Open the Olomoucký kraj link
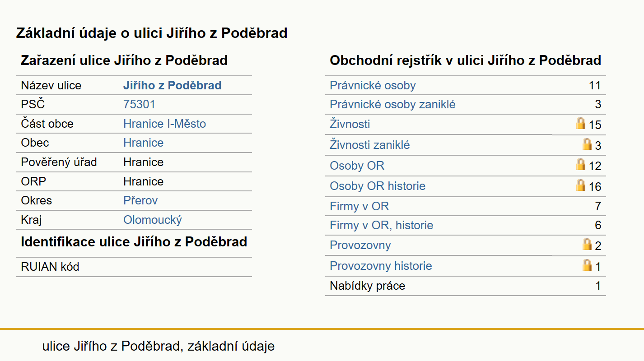The height and width of the screenshot is (361, 644). click(x=153, y=220)
